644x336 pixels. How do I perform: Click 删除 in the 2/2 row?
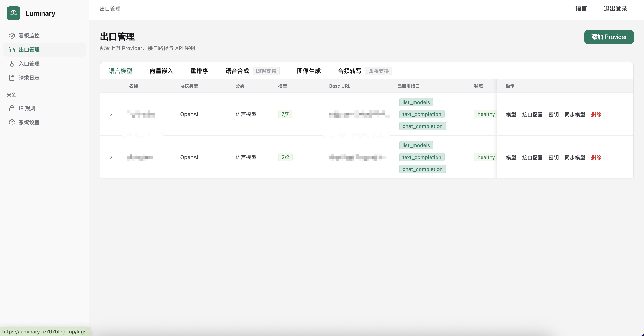[x=596, y=158]
